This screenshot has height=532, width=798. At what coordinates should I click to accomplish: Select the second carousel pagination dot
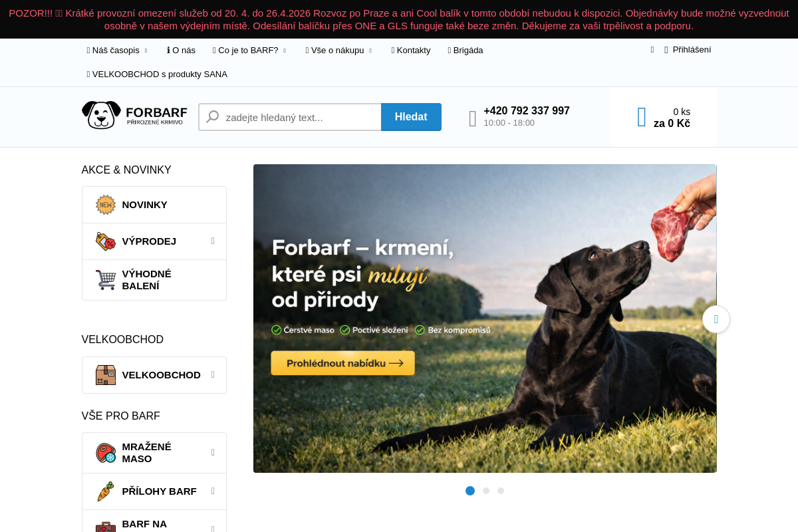pos(485,491)
